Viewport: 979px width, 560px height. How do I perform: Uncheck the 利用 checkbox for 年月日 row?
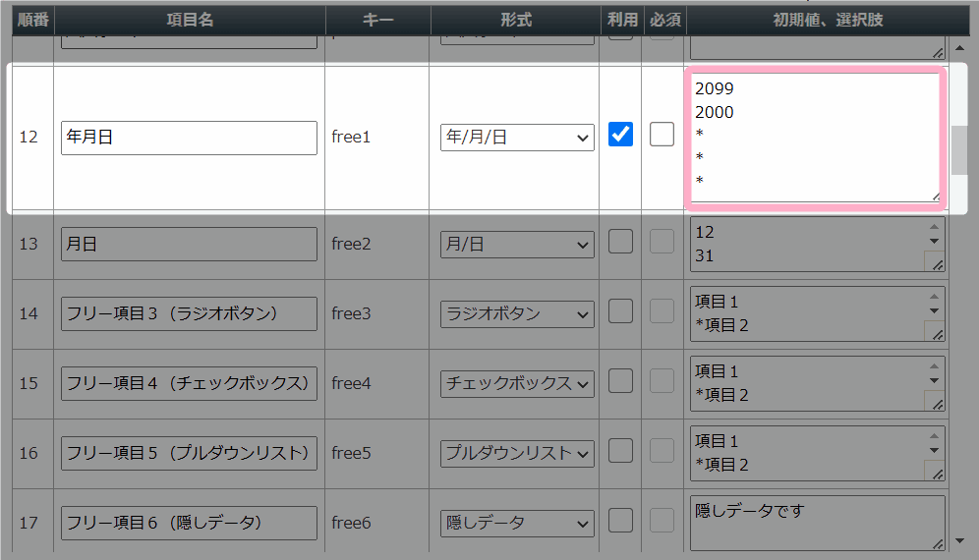620,135
